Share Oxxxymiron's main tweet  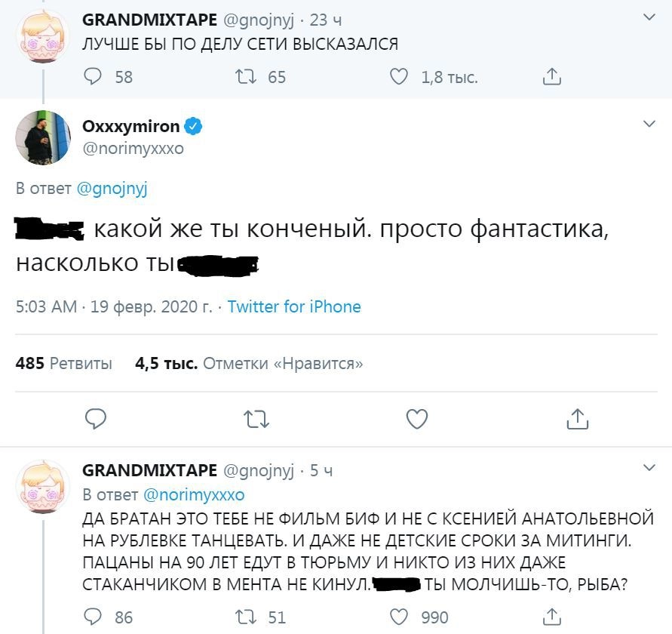tap(577, 417)
